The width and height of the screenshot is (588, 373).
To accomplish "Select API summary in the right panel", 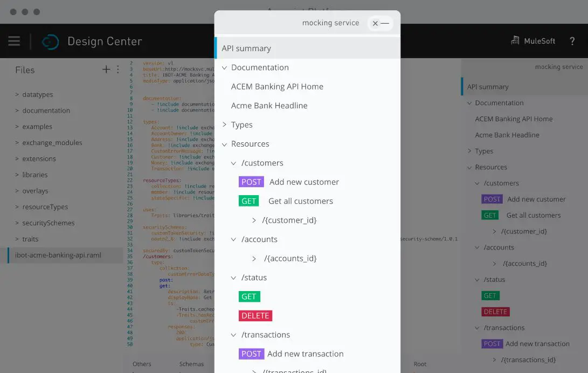I will 524,87.
